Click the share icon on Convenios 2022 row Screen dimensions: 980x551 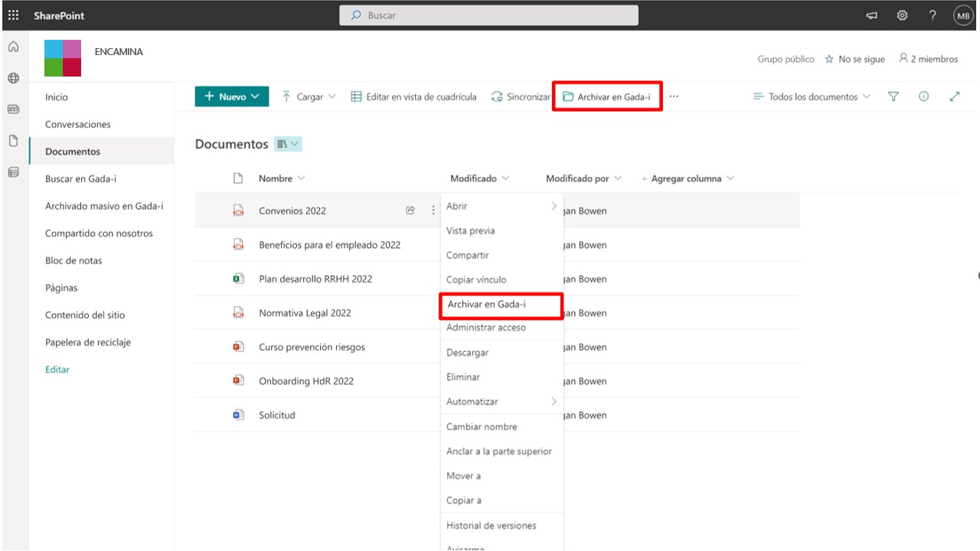410,210
